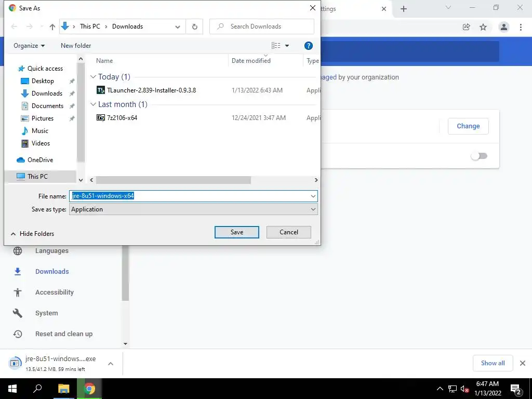Screen dimensions: 532x399
Task: Refresh the Downloads folder listing
Action: point(194,26)
